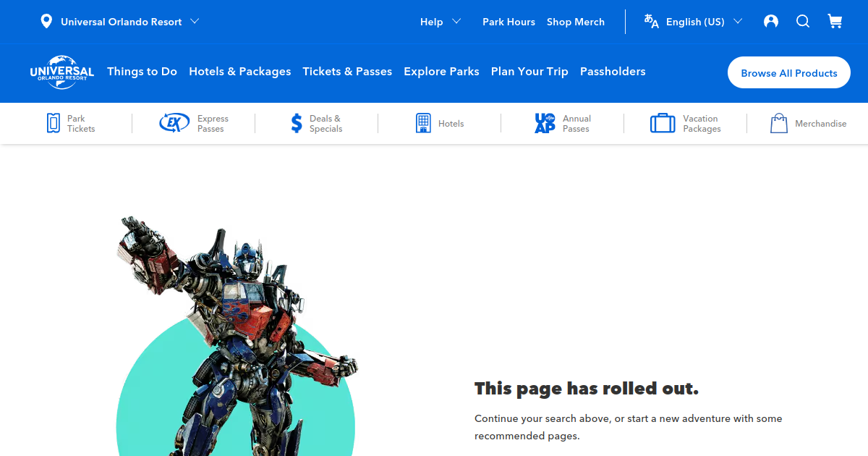Open the Merchandise shopping bag icon
868x456 pixels.
click(779, 123)
